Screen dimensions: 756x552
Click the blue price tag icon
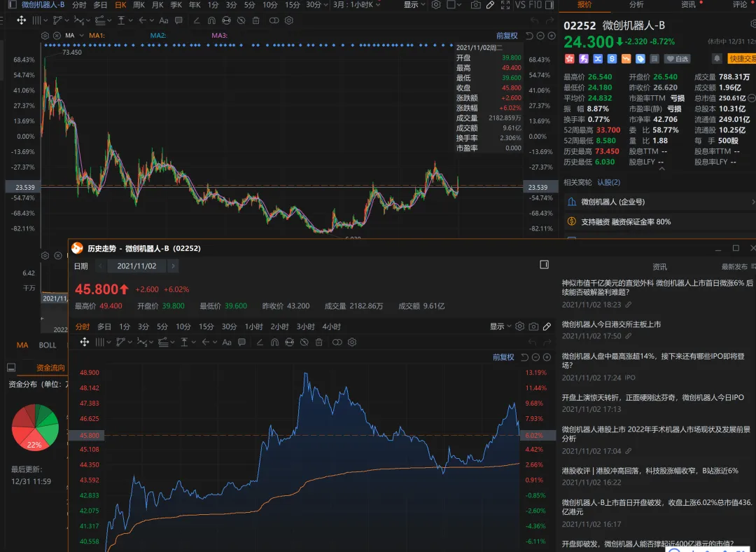640,59
